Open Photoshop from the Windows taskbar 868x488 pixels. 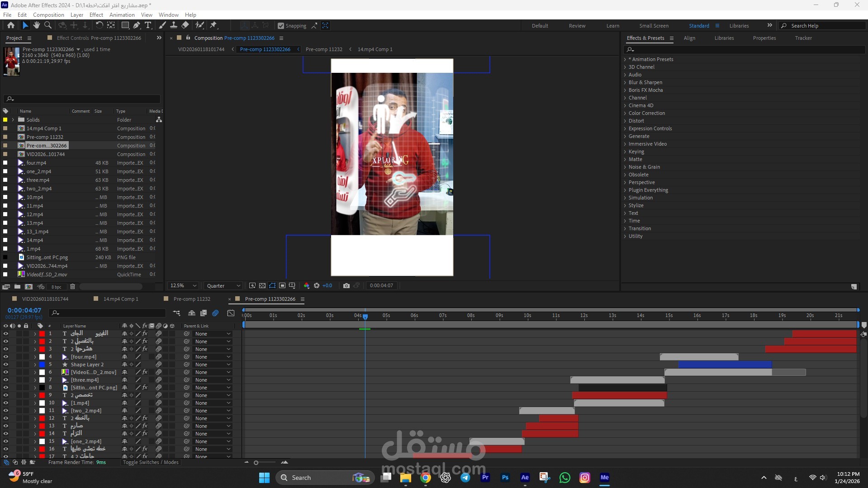505,477
